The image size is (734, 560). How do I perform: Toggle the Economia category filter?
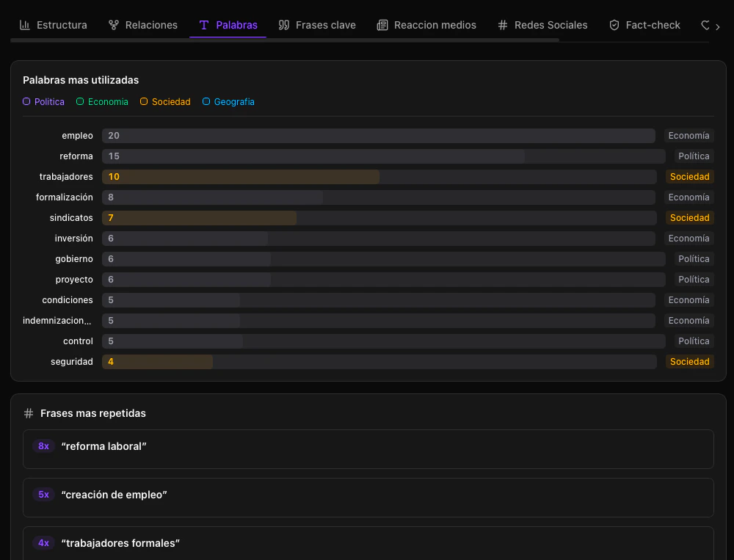[x=102, y=101]
